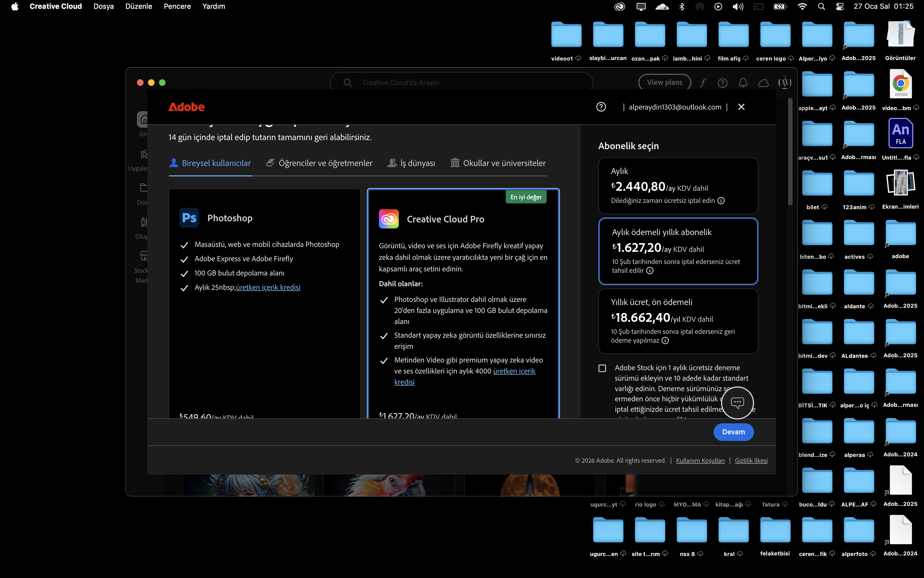This screenshot has height=578, width=924.
Task: Click the Devam button
Action: tap(733, 432)
